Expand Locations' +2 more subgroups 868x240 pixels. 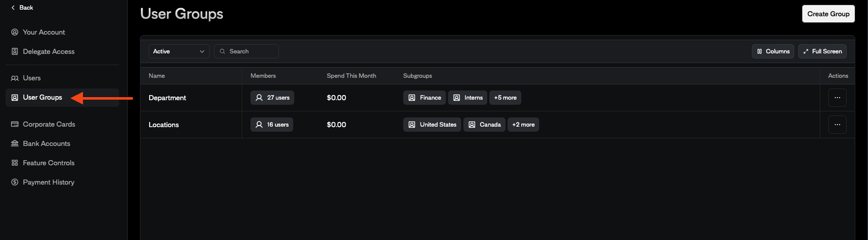523,125
